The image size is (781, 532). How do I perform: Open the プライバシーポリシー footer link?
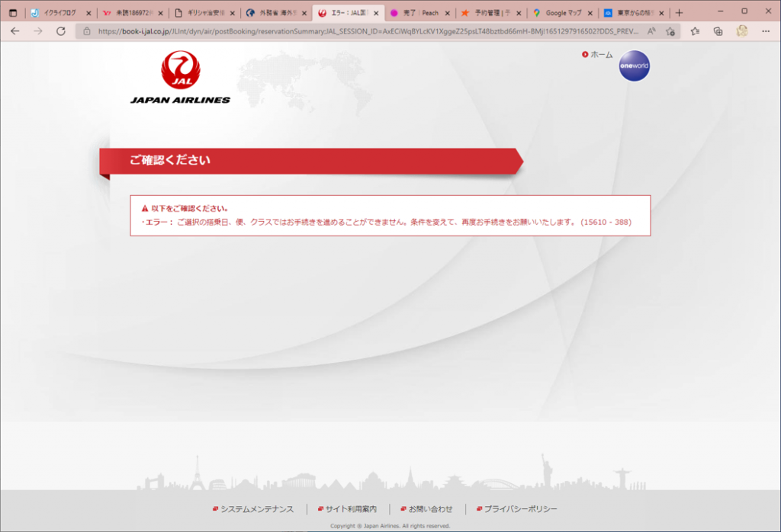[520, 509]
